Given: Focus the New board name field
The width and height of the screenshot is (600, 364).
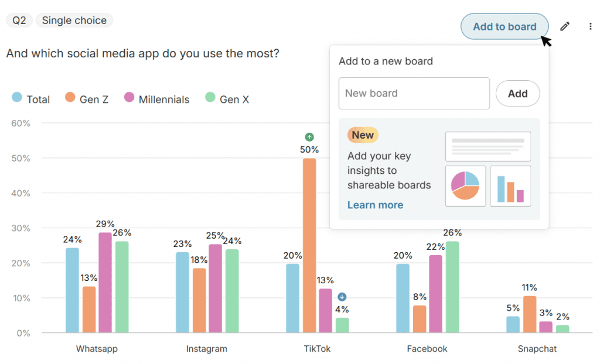Looking at the screenshot, I should pyautogui.click(x=414, y=93).
